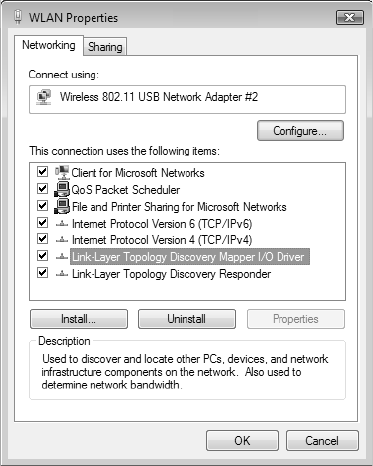Uncheck QoS Packet Scheduler checkbox

(x=42, y=189)
